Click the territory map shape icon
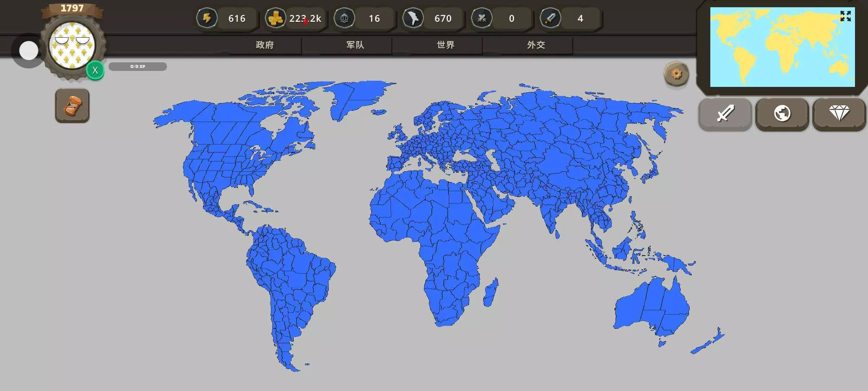Viewport: 868px width, 391px height. [413, 18]
